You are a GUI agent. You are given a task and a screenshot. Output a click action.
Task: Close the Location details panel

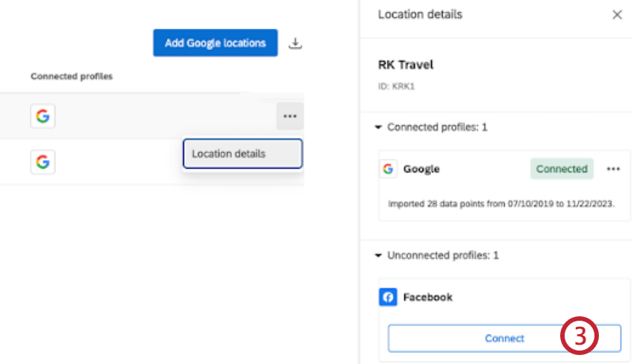click(617, 14)
